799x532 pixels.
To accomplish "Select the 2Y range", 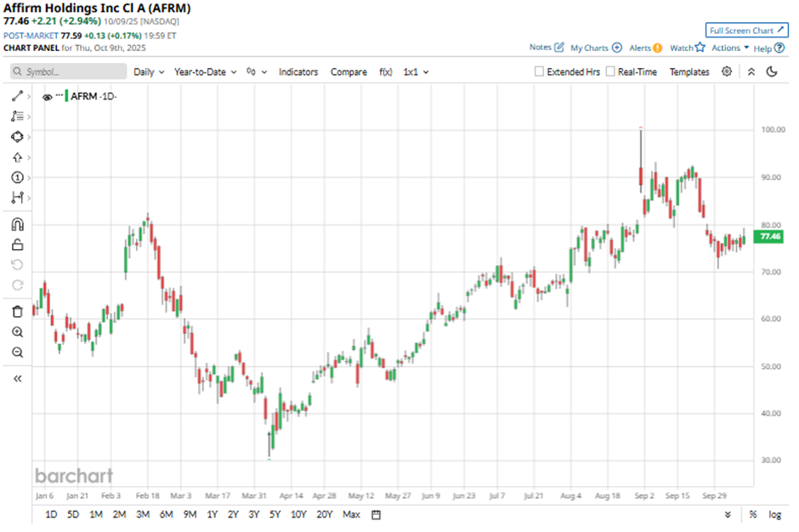I will click(233, 514).
